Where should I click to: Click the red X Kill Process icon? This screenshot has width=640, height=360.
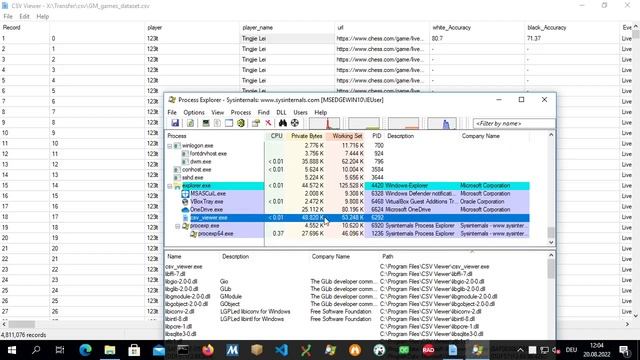tap(268, 123)
